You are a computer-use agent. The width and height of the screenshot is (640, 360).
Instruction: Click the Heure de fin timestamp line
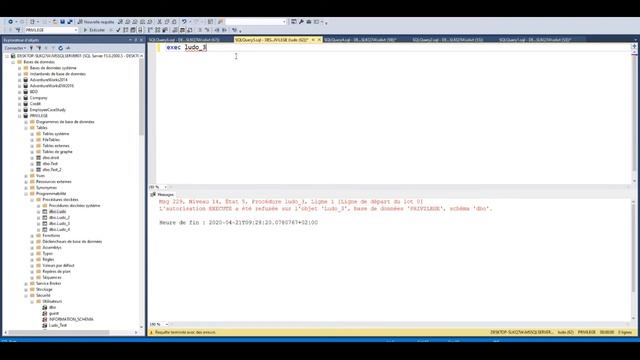[x=238, y=222]
